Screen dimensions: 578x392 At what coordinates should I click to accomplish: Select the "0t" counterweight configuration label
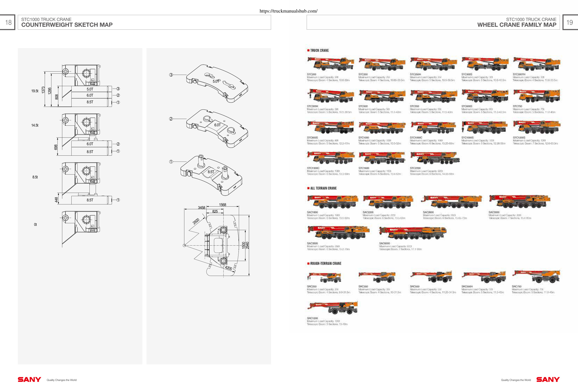(x=36, y=225)
